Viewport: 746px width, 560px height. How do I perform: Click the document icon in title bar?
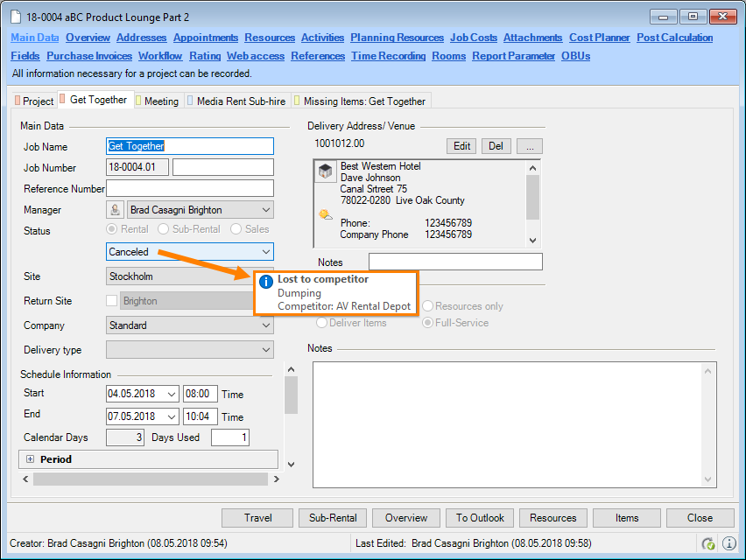(x=15, y=17)
